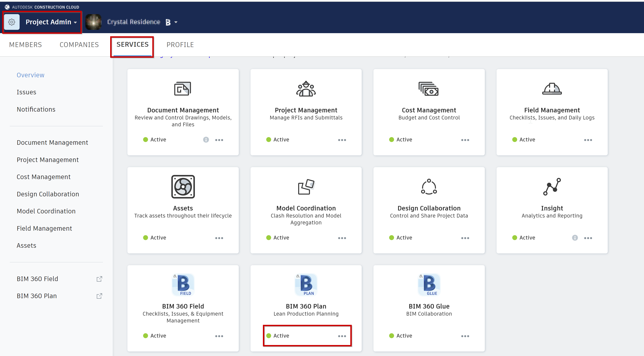Click the Cost Management money icon
644x356 pixels.
pyautogui.click(x=429, y=89)
